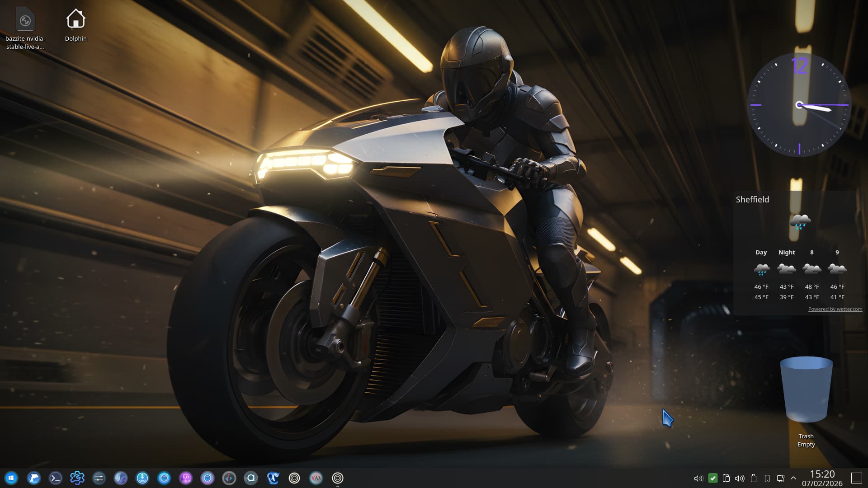
Task: Open the application launcher start button
Action: click(11, 478)
